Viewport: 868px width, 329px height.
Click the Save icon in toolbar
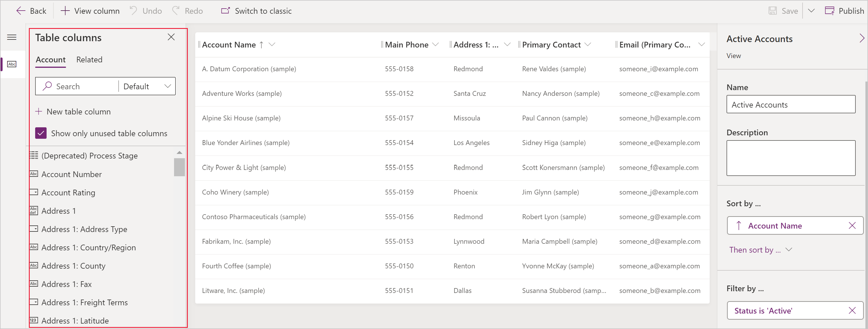click(772, 11)
